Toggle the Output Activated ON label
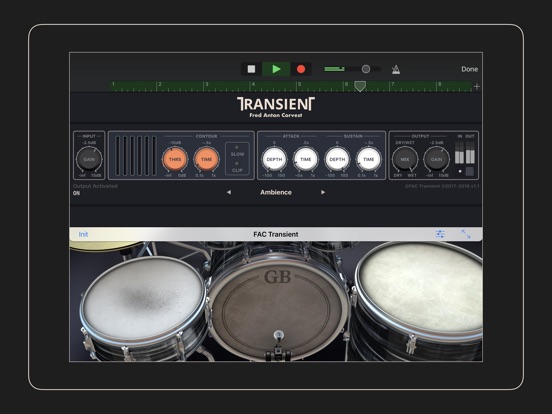552x414 pixels. 76,193
